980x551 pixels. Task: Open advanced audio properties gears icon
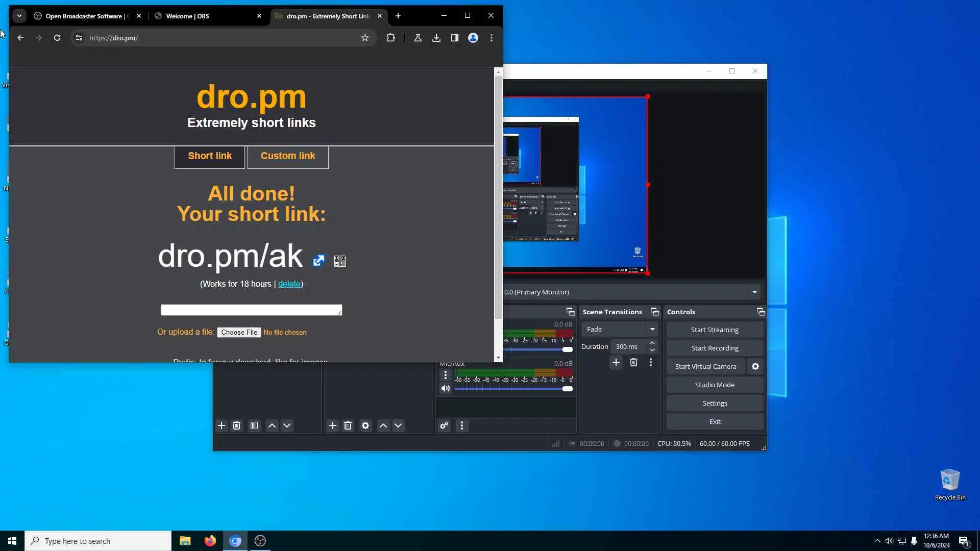tap(444, 425)
